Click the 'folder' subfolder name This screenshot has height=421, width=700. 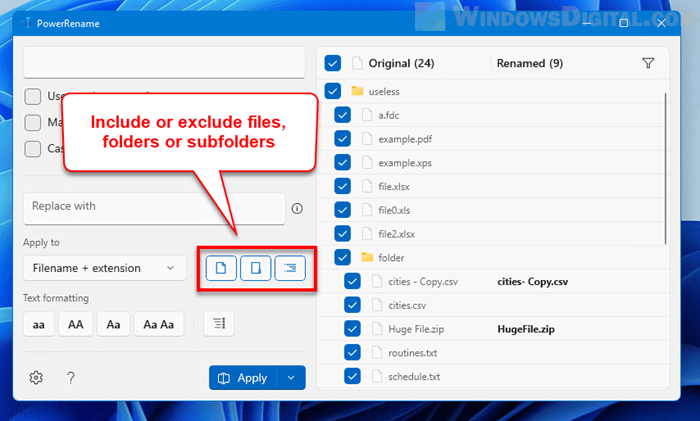(392, 258)
